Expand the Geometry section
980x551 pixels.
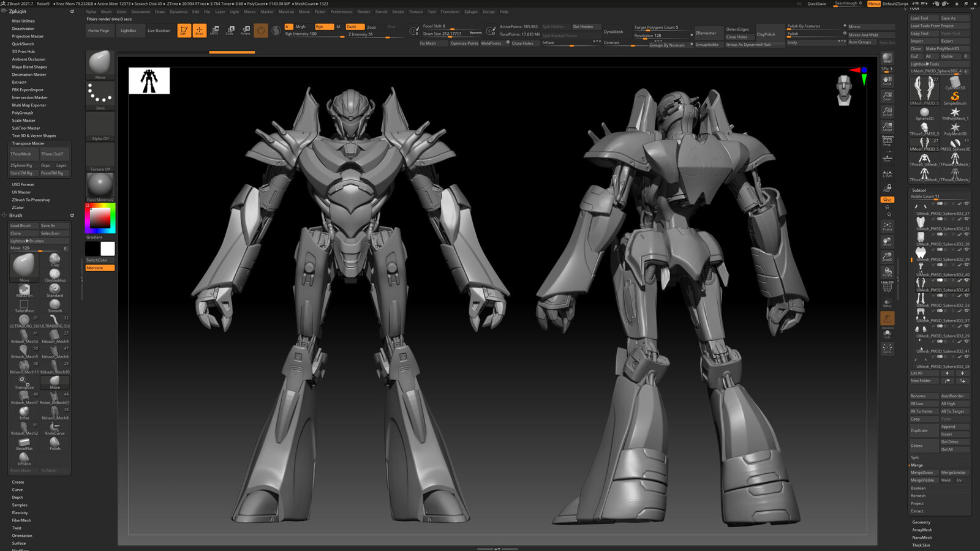921,522
